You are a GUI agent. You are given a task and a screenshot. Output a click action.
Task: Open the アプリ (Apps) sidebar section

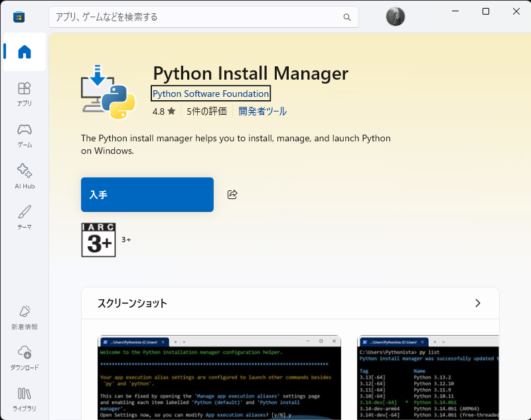25,94
